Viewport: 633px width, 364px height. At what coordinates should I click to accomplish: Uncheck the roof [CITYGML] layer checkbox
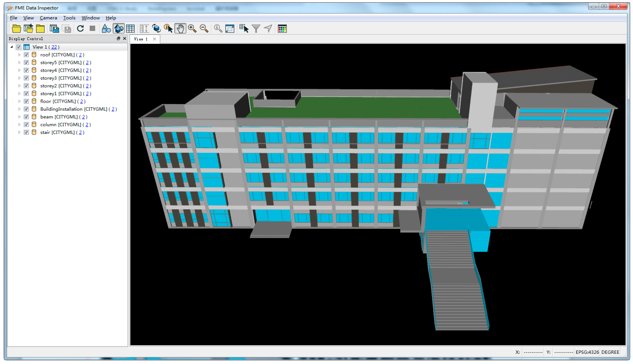tap(26, 55)
